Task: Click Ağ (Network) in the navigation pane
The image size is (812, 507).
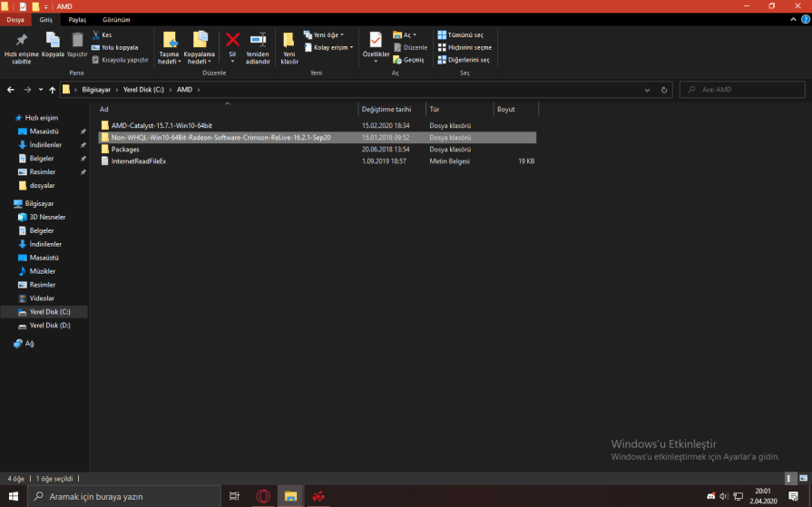Action: tap(29, 344)
